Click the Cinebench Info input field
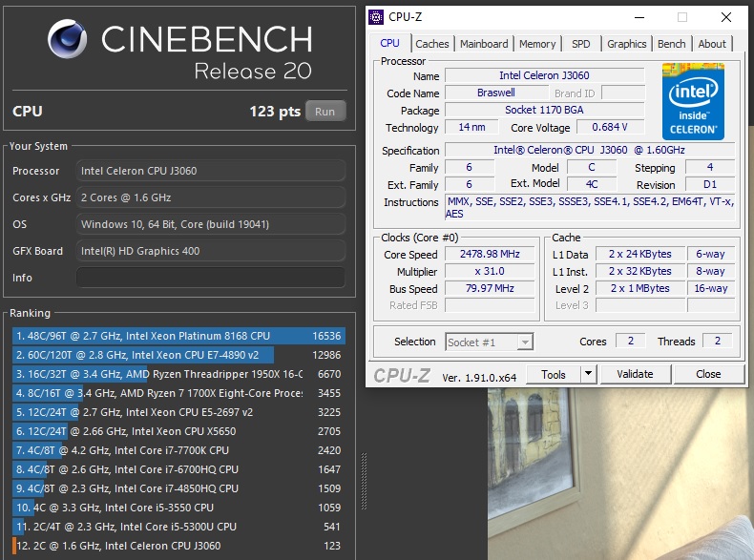Screen dimensions: 754x560 [x=211, y=278]
